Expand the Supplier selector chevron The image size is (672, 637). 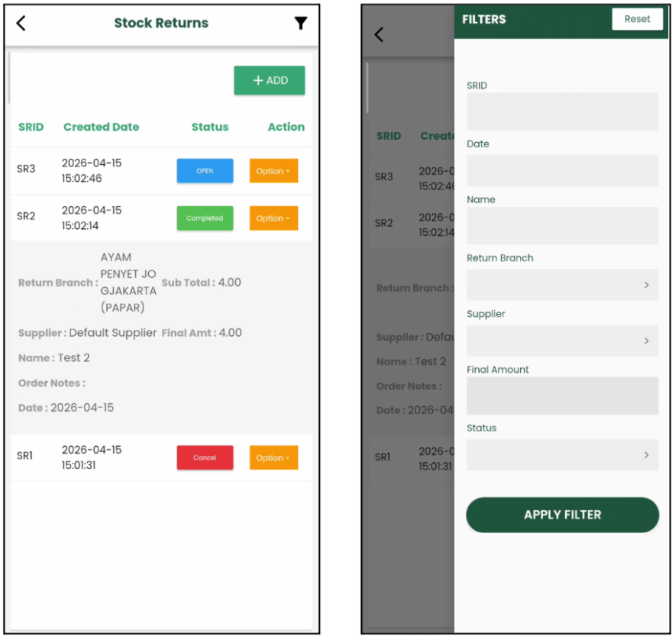(x=646, y=341)
